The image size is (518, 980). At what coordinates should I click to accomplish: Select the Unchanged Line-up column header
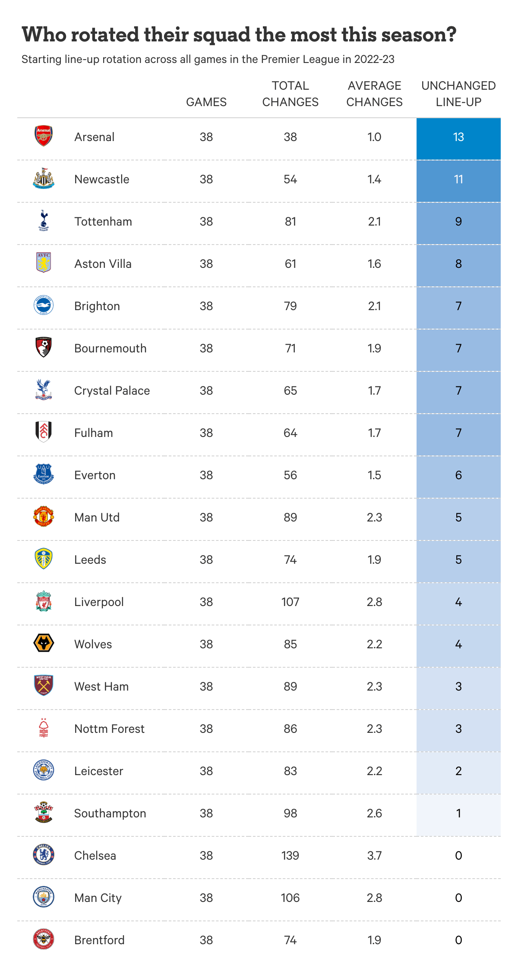point(458,94)
